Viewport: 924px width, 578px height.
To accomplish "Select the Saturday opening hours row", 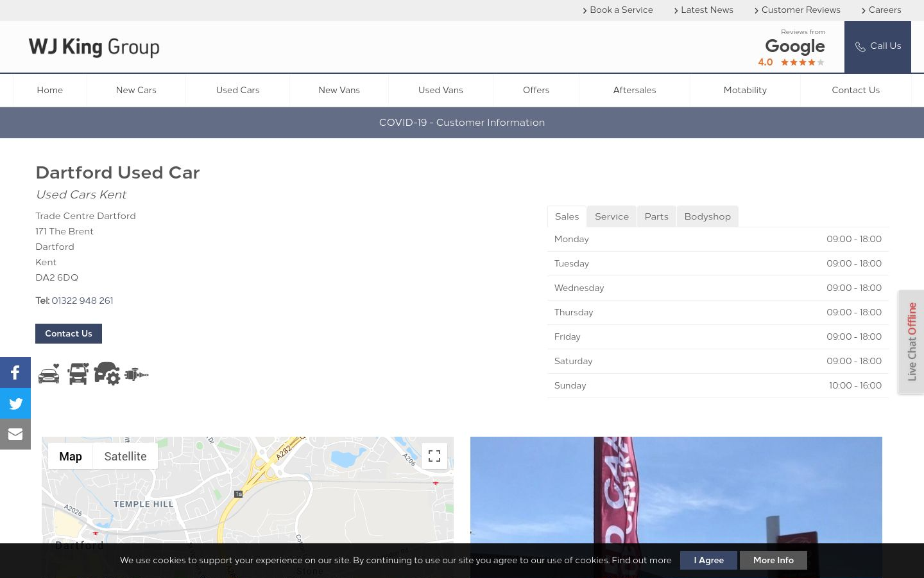I will click(718, 361).
